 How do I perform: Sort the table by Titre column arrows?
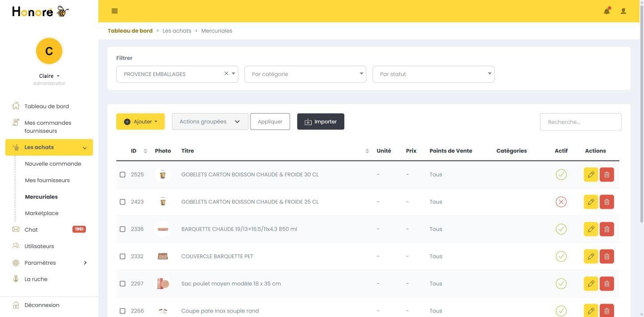pyautogui.click(x=367, y=151)
